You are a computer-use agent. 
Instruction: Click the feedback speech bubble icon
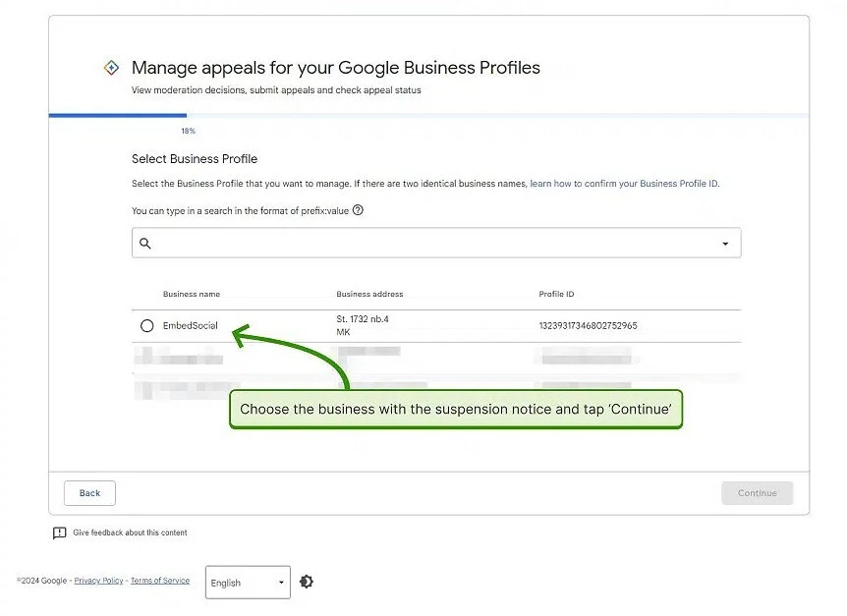pyautogui.click(x=59, y=532)
